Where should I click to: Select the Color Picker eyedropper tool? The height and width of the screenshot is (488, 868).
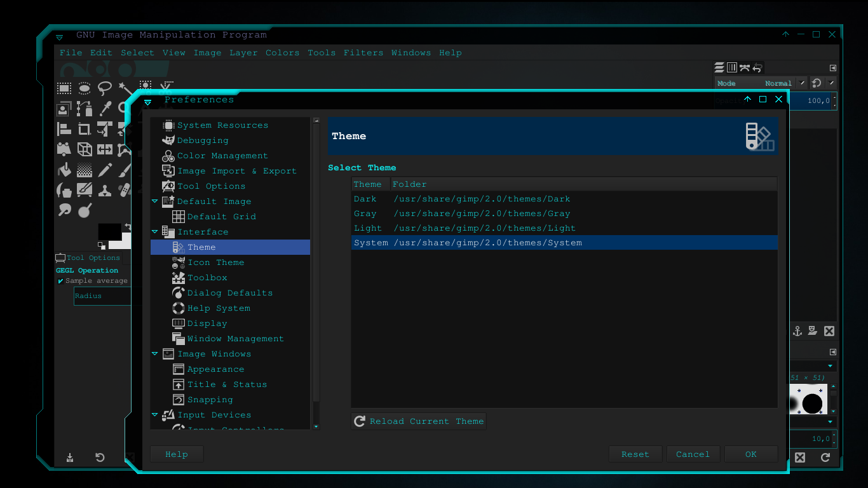(x=105, y=109)
